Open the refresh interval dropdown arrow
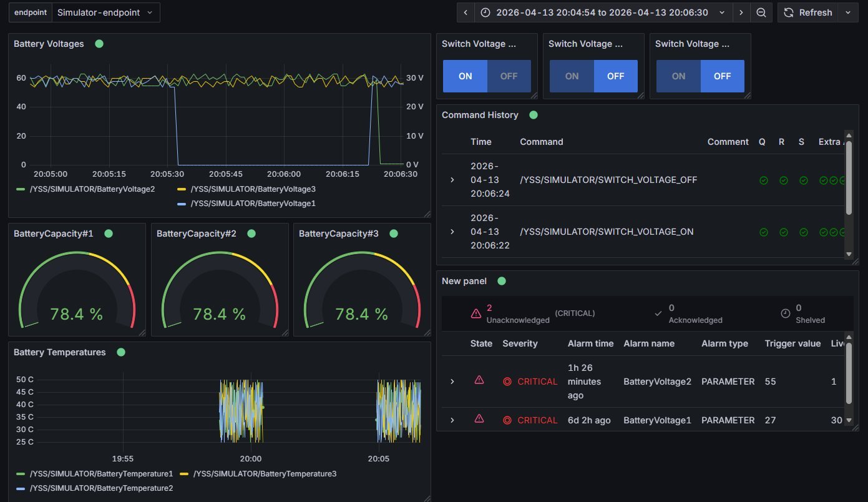The height and width of the screenshot is (502, 868). point(847,12)
